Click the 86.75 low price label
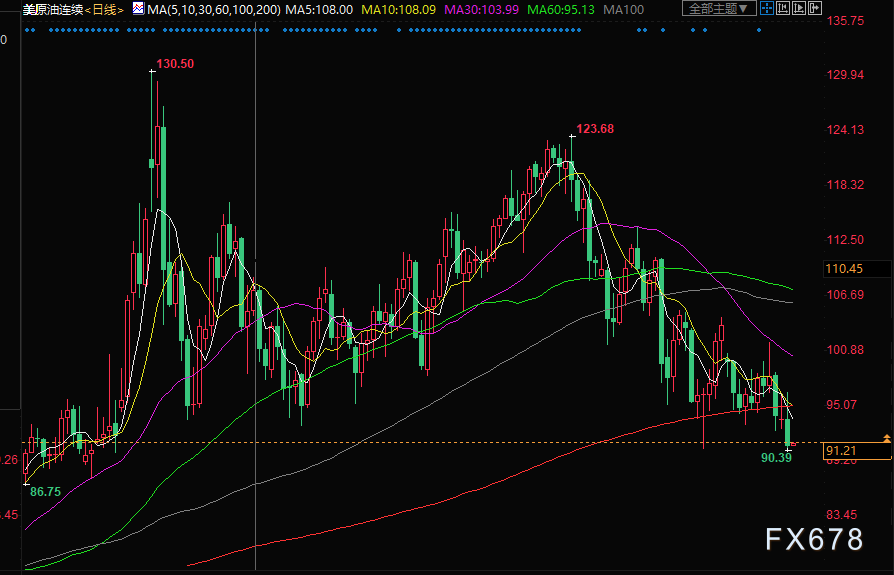 tap(45, 492)
